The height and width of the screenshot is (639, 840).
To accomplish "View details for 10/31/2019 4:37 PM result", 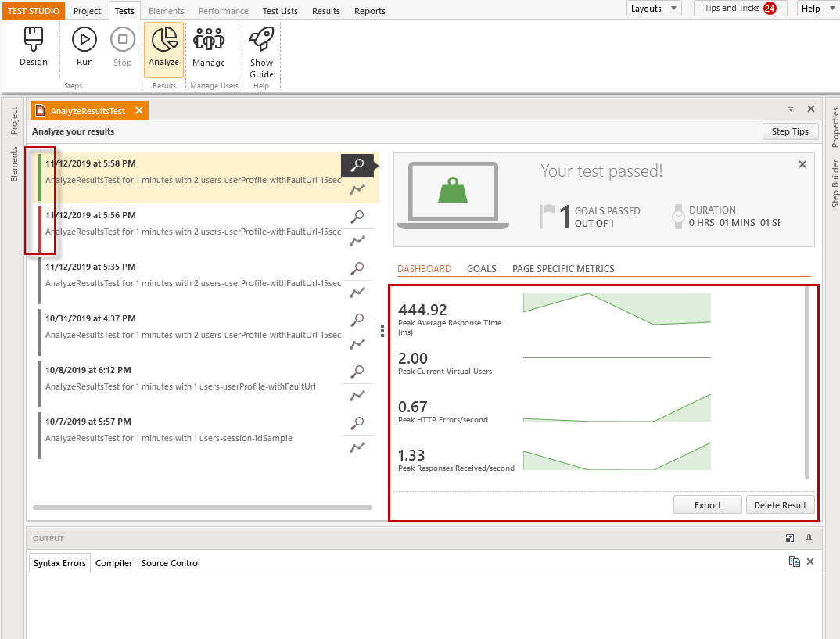I will 357,320.
